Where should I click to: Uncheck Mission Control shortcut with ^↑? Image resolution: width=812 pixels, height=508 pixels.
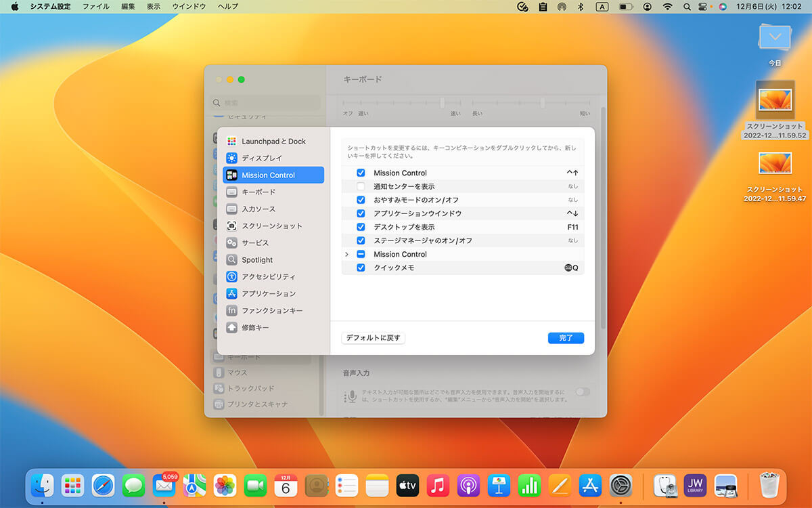point(361,173)
